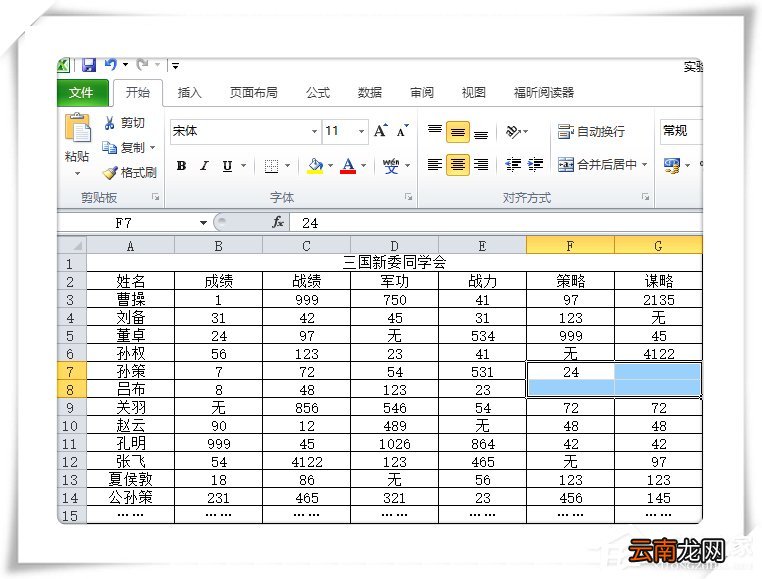Open the 常规 number format dropdown
This screenshot has height=579, width=762.
tap(681, 131)
